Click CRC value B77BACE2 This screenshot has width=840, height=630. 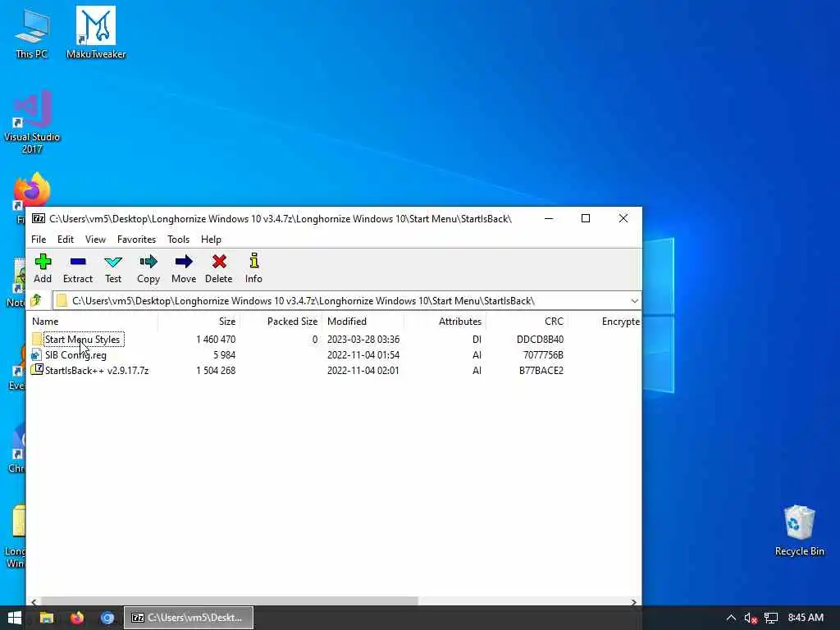[x=541, y=370]
